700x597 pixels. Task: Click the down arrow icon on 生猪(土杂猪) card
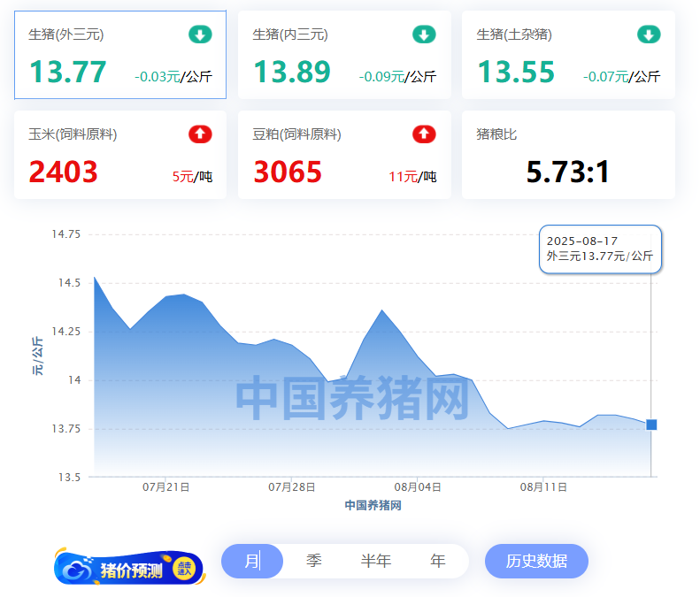pos(649,34)
